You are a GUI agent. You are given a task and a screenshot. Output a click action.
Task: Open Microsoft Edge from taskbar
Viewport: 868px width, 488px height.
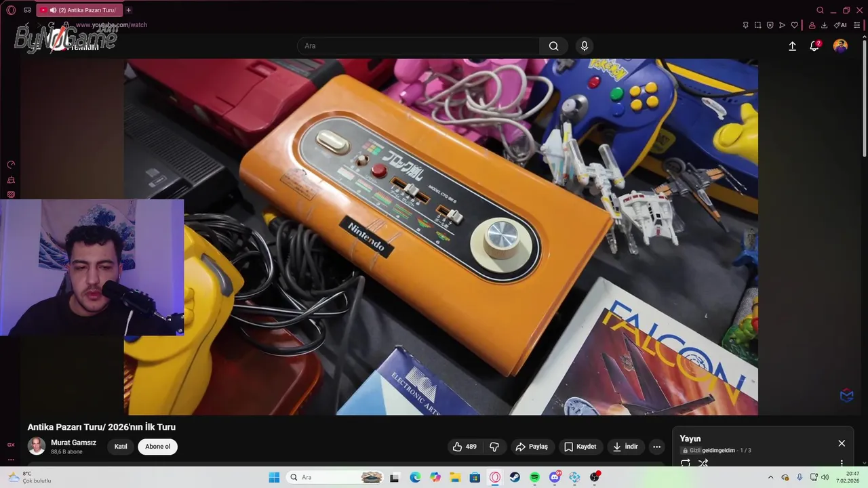(415, 477)
